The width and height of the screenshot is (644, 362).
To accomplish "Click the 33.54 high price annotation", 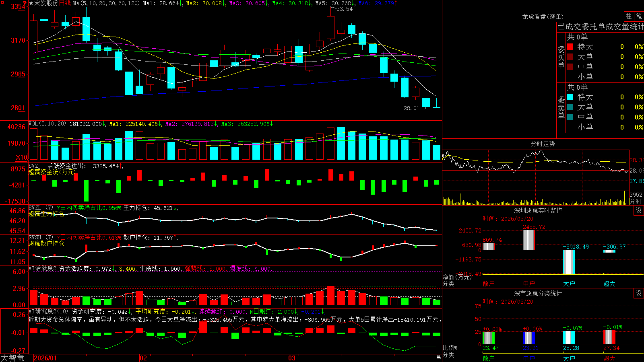I will point(344,9).
